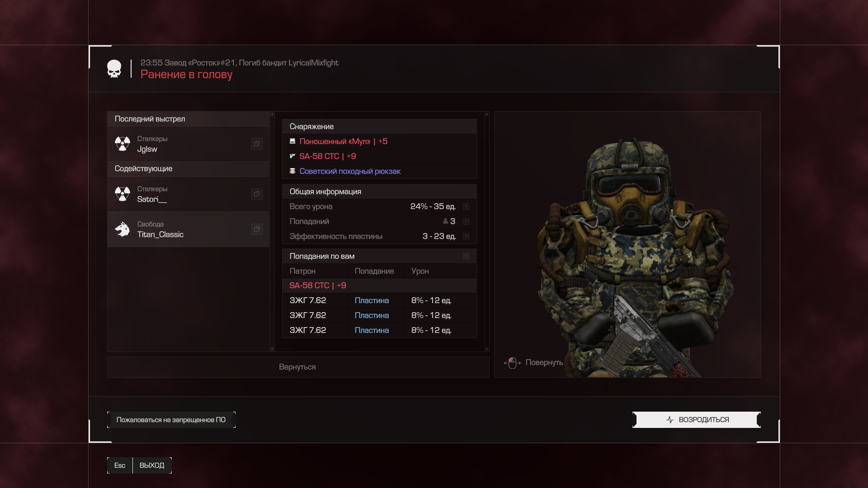Click total damage value 24% - 35 ед.
The height and width of the screenshot is (488, 868).
[x=433, y=206]
